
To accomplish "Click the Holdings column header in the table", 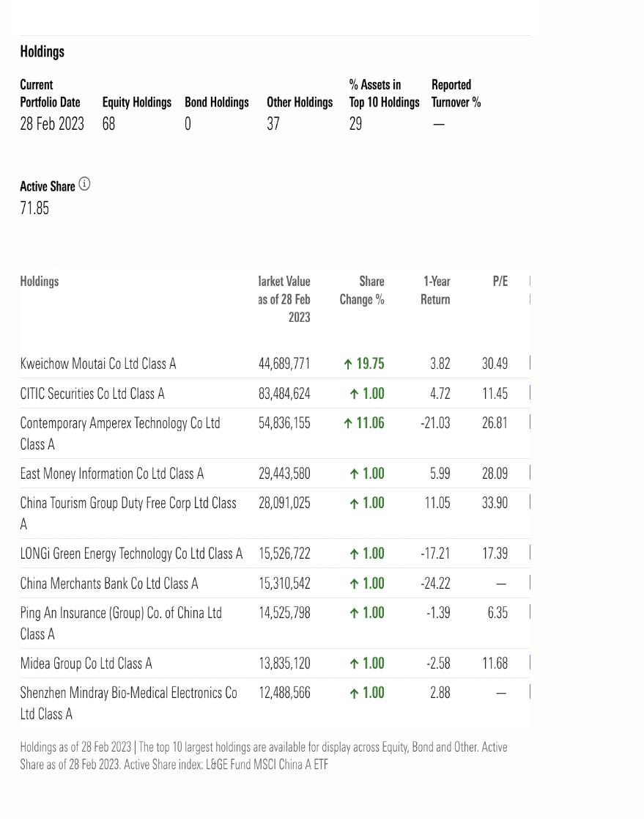I will [x=40, y=282].
